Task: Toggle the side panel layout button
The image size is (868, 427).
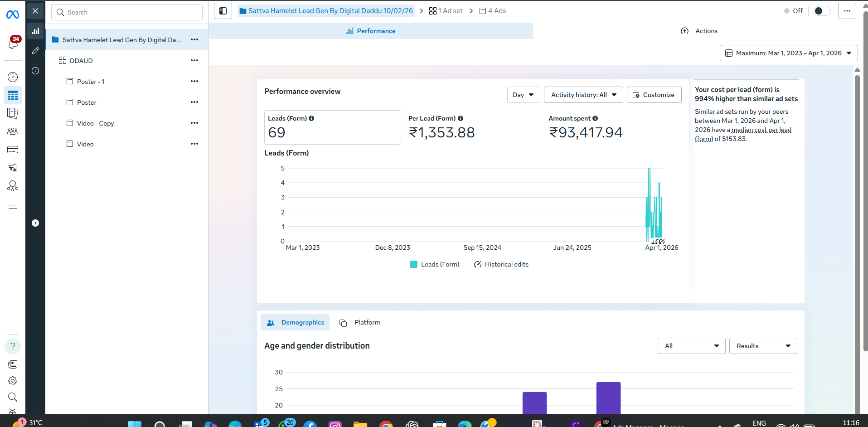Action: [x=223, y=11]
